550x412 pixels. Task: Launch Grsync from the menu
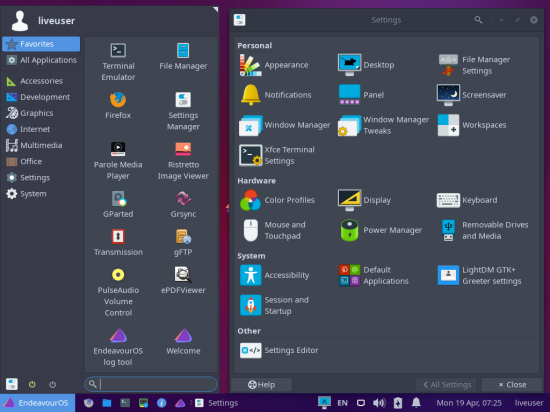183,204
